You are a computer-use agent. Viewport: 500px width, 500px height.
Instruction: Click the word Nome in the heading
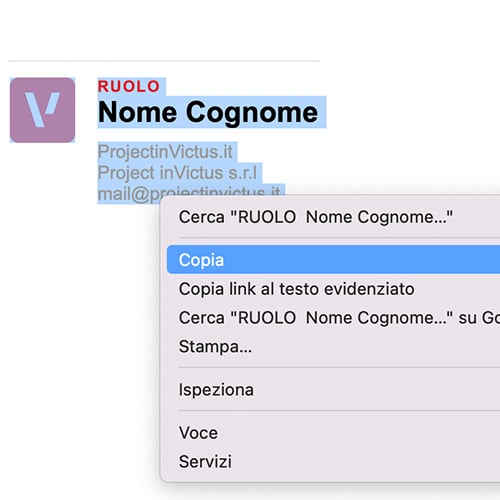click(x=137, y=112)
